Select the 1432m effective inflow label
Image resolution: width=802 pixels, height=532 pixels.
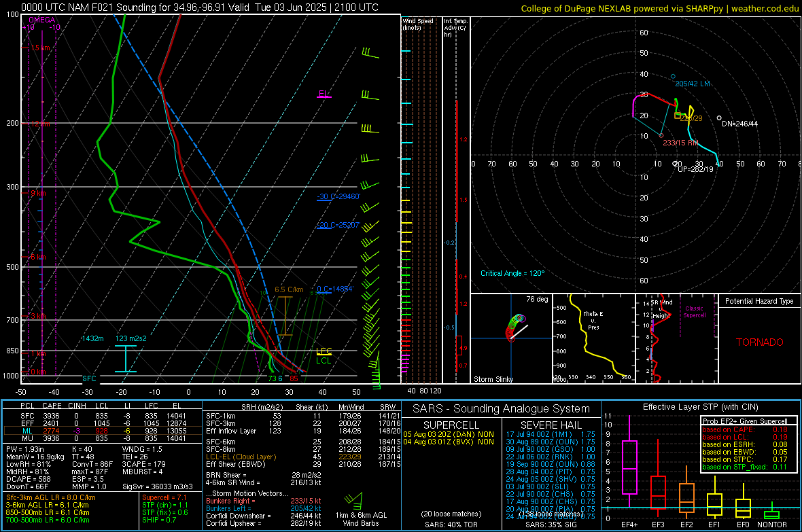92,338
